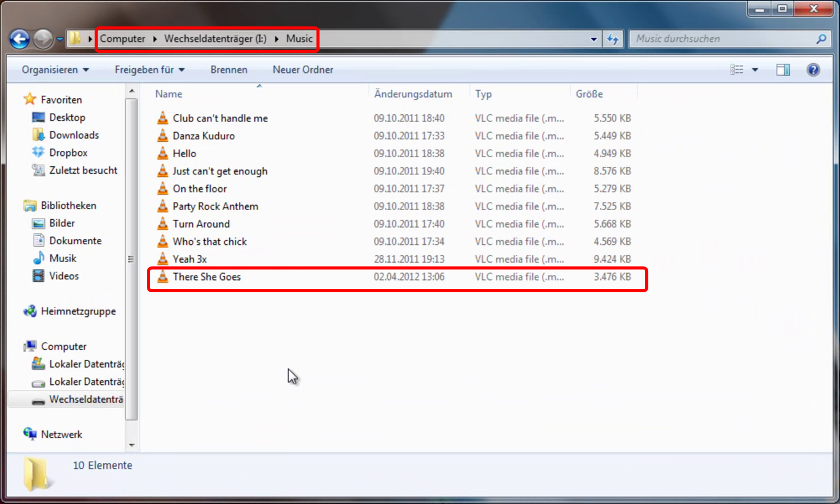Image resolution: width=840 pixels, height=504 pixels.
Task: Open the Heimnetzgruppe sidebar entry
Action: click(x=78, y=311)
